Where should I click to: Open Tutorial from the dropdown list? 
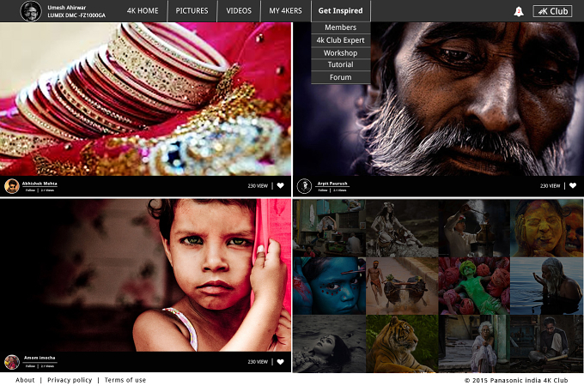(x=340, y=64)
